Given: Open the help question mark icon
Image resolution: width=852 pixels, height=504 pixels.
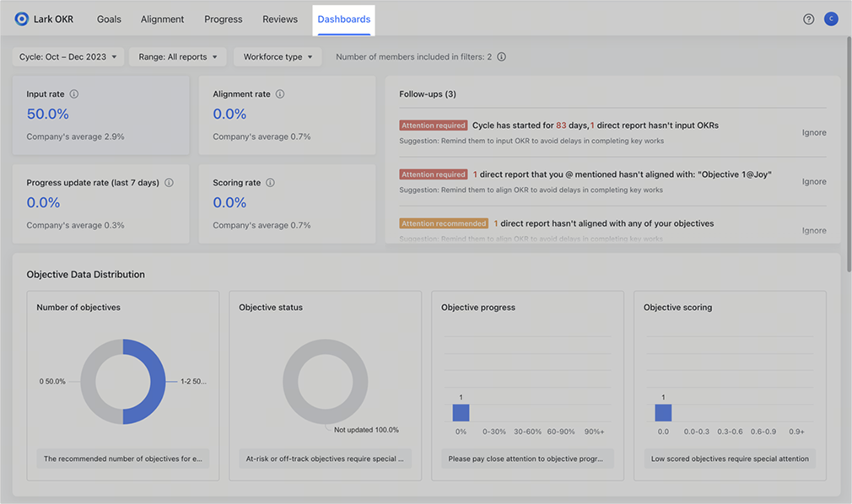Looking at the screenshot, I should coord(808,19).
